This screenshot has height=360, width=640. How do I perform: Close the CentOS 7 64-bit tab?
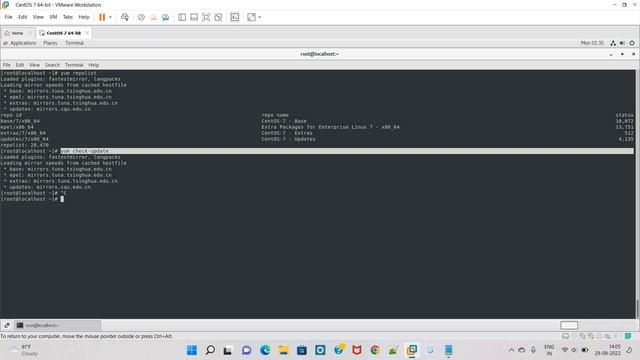pos(87,33)
